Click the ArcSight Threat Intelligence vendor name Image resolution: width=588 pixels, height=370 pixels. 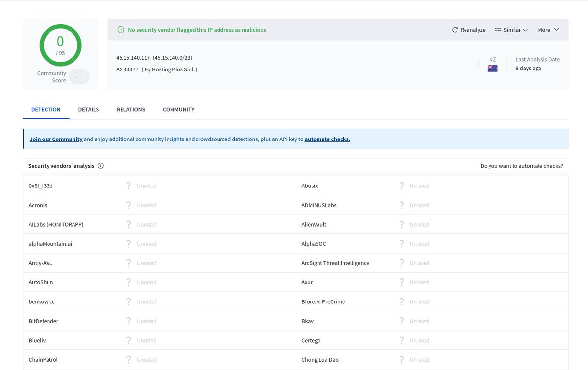click(335, 263)
